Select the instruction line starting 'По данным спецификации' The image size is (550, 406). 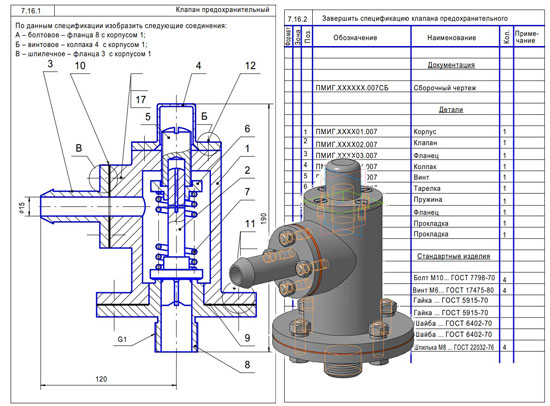click(121, 26)
